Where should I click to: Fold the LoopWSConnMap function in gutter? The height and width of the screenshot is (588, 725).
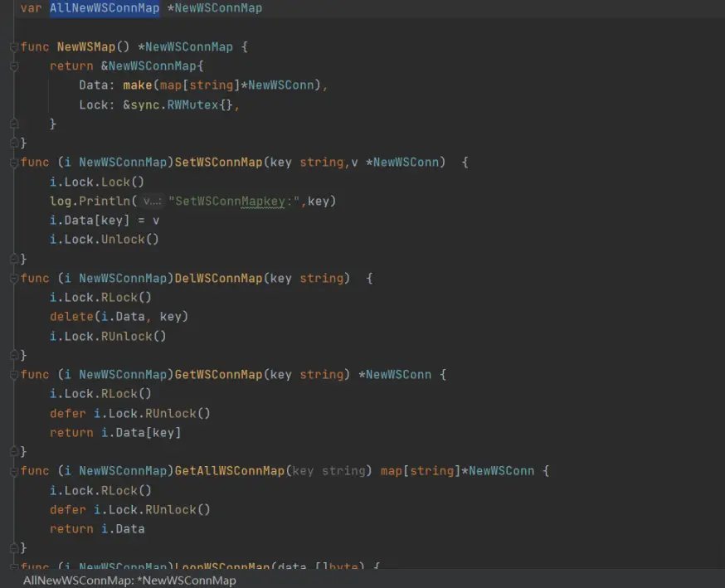coord(14,566)
